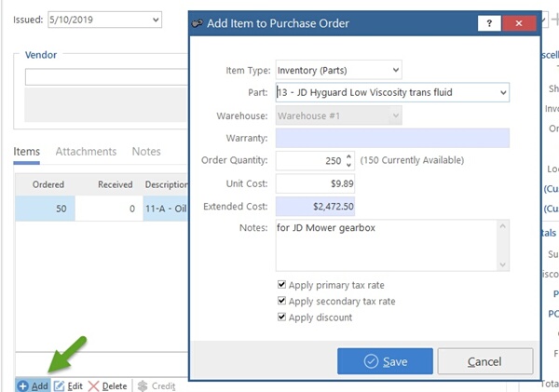Click the Credit button in the toolbar

pos(157,385)
